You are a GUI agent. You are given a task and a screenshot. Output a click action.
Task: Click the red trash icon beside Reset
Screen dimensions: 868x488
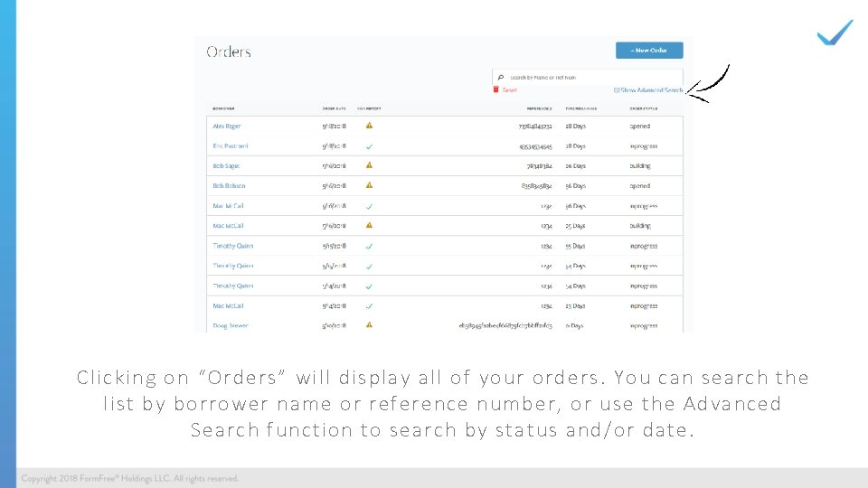(496, 89)
